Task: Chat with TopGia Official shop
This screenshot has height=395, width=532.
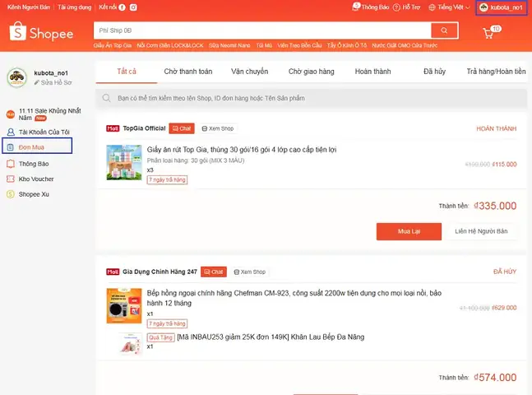Action: point(182,128)
